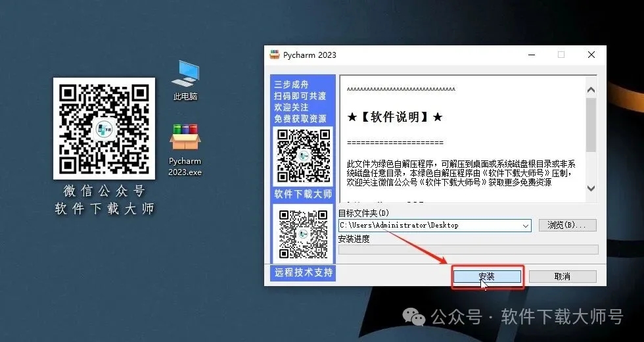The image size is (644, 342).
Task: Minimize the Pycharm 2023 installer window
Action: (532, 55)
